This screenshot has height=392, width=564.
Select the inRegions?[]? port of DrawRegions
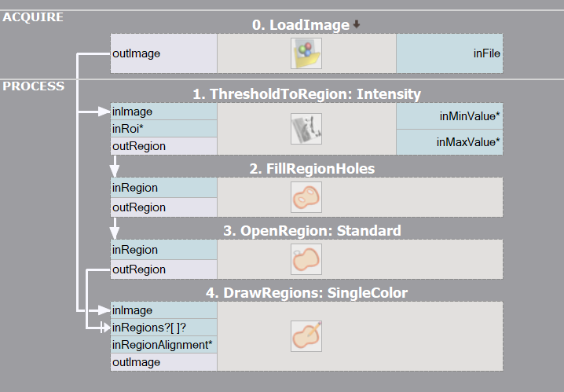tap(163, 328)
